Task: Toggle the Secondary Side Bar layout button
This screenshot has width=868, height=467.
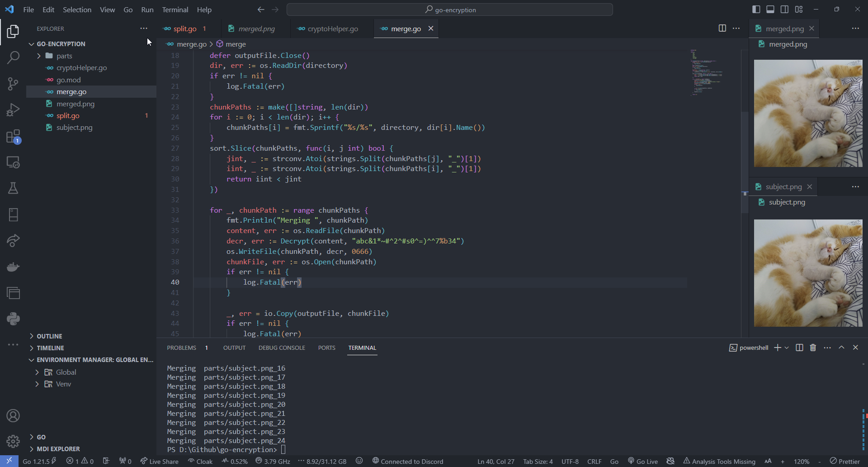Action: click(784, 10)
